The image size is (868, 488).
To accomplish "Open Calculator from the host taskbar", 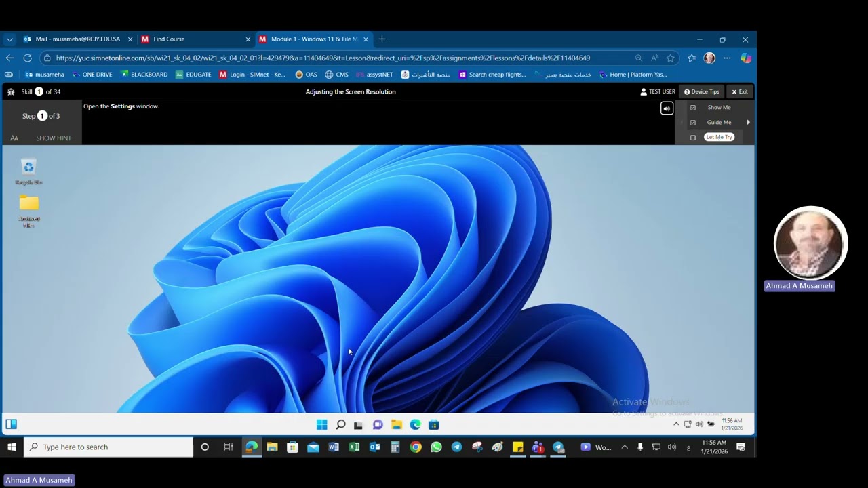I will (x=395, y=447).
